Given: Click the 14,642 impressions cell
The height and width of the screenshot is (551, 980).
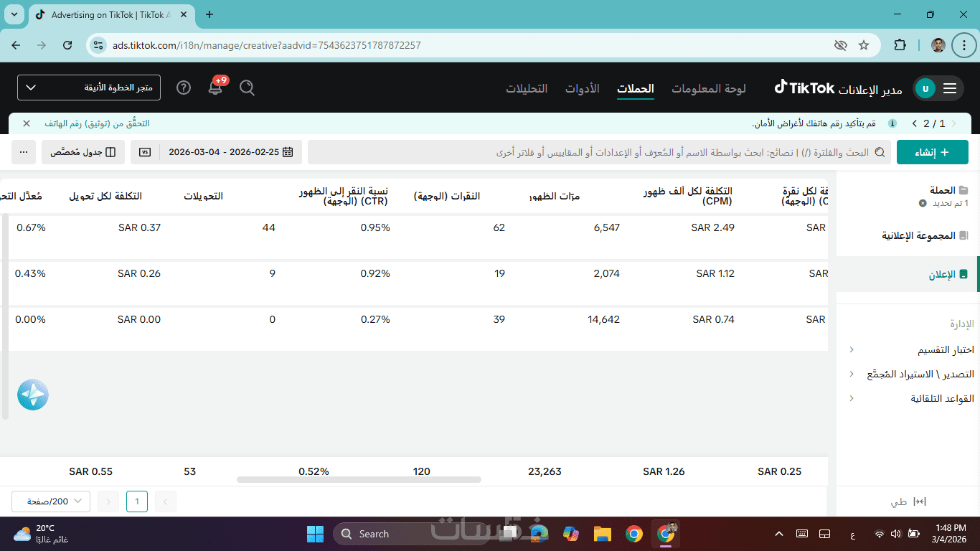Looking at the screenshot, I should (603, 319).
